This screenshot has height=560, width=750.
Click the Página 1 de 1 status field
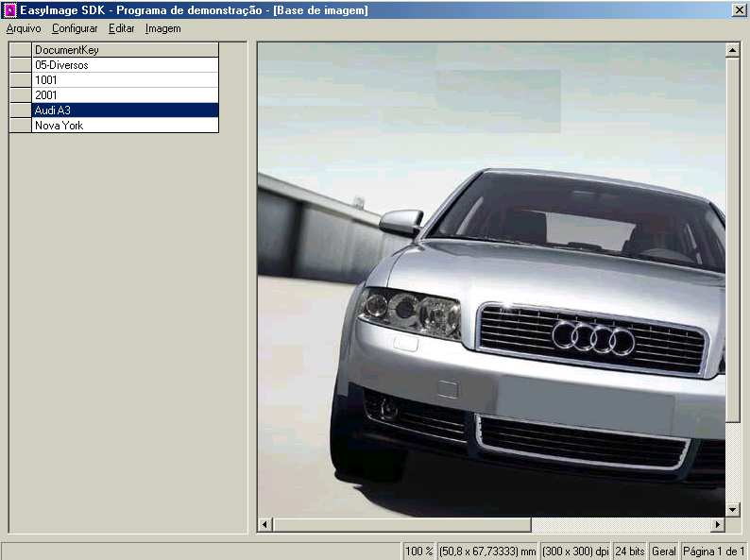coord(714,552)
